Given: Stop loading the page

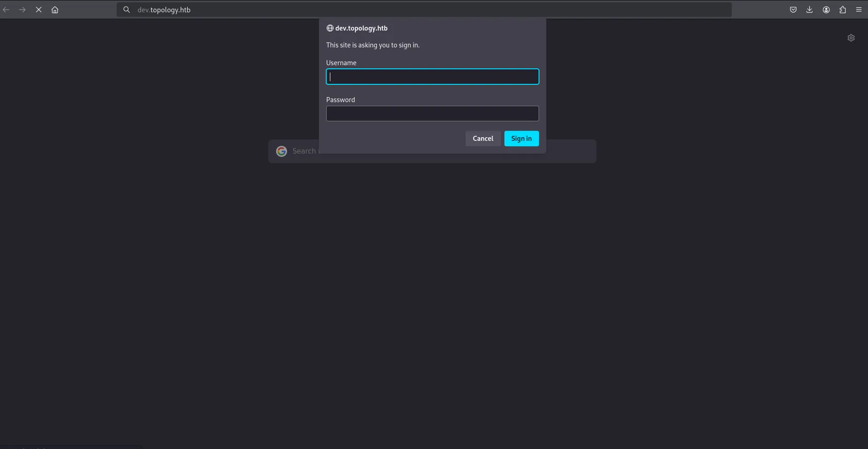Looking at the screenshot, I should (x=39, y=10).
